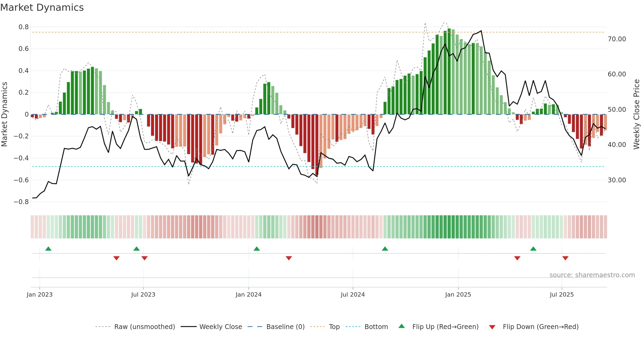Toggle the Bottom legend entry
The width and height of the screenshot is (644, 362).
click(x=367, y=327)
